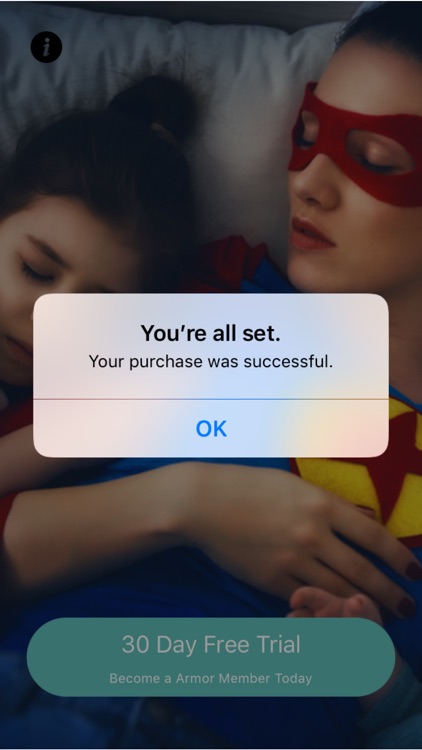Click the Your purchase was successful message
Viewport: 422px width, 750px height.
tap(211, 362)
